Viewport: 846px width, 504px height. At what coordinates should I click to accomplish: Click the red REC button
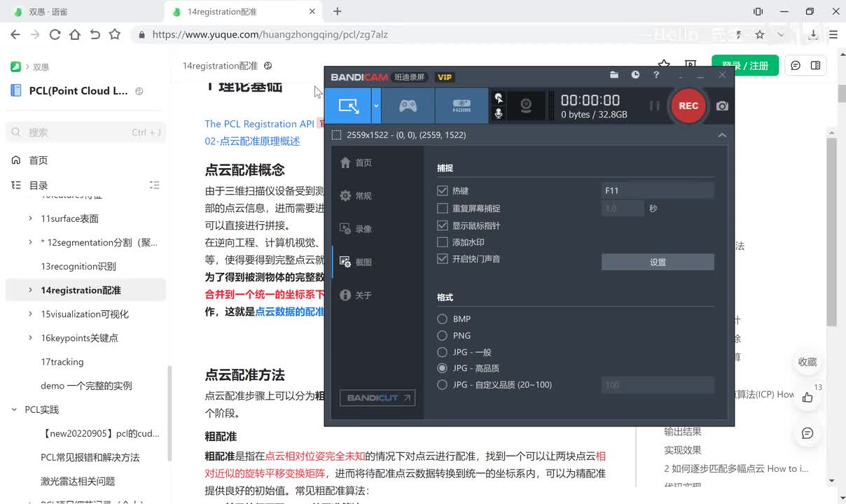(688, 106)
